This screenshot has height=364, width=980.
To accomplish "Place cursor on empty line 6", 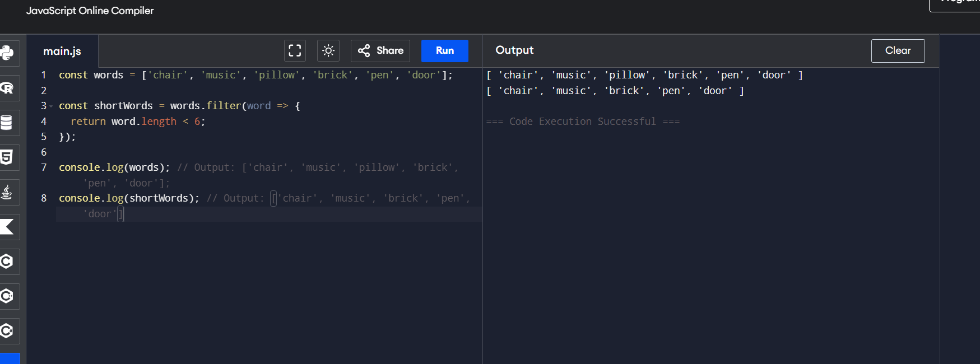I will tap(168, 152).
